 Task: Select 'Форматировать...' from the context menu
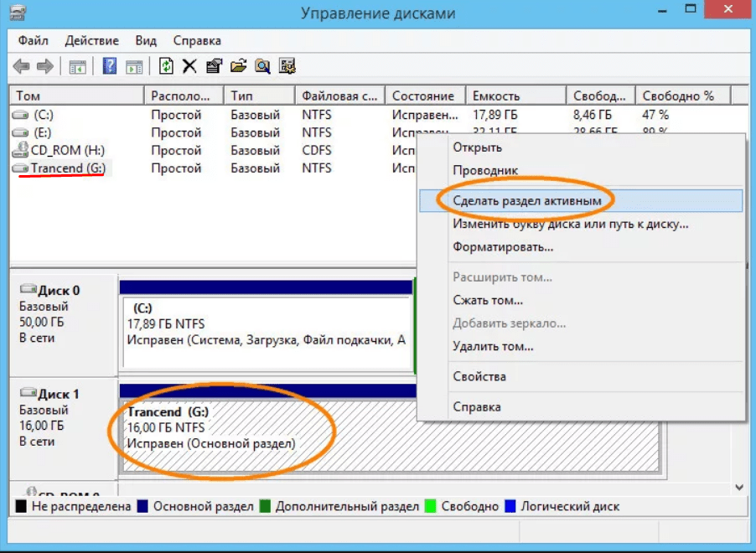click(503, 247)
